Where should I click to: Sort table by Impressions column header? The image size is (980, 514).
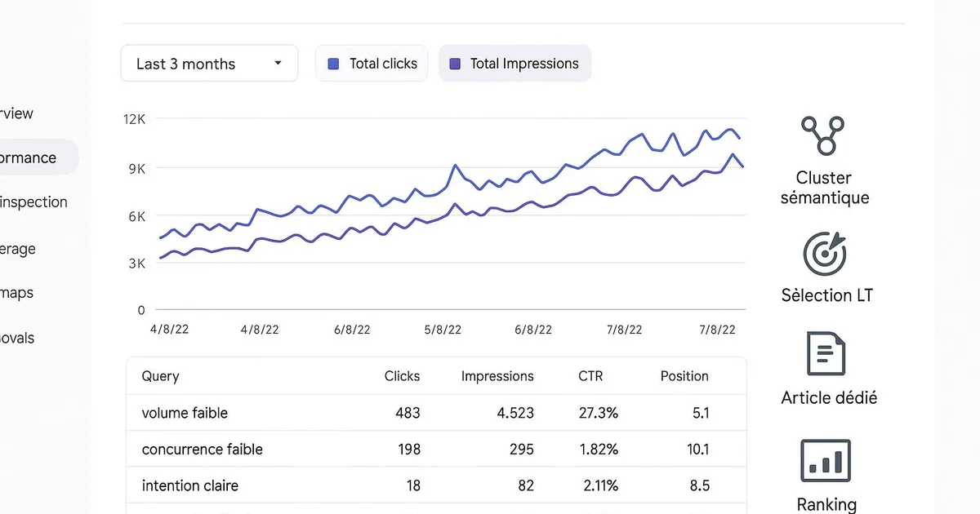pyautogui.click(x=497, y=376)
